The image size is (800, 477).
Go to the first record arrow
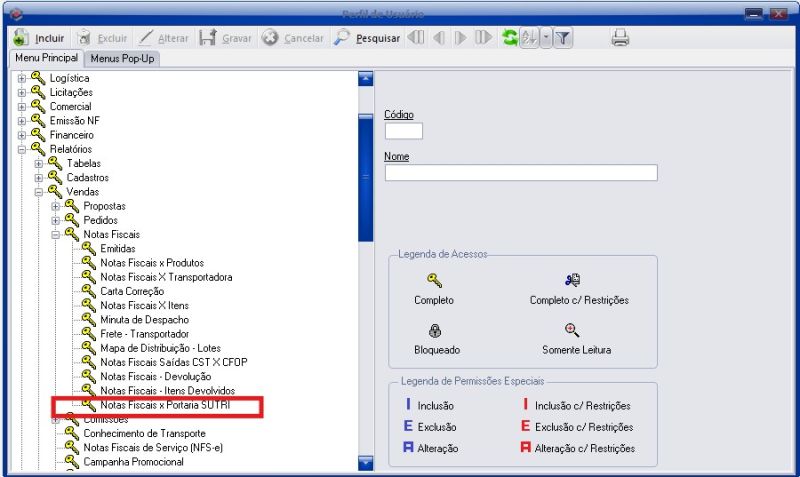tap(415, 38)
